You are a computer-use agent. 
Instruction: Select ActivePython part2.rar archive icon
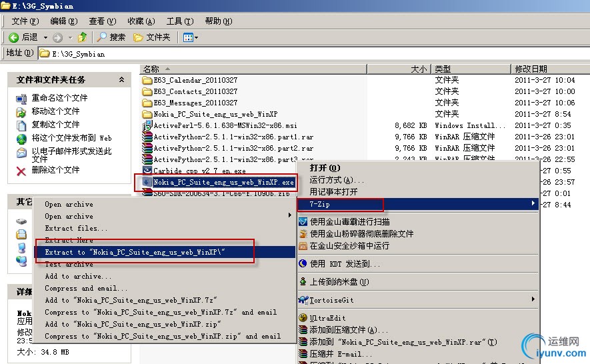click(147, 148)
